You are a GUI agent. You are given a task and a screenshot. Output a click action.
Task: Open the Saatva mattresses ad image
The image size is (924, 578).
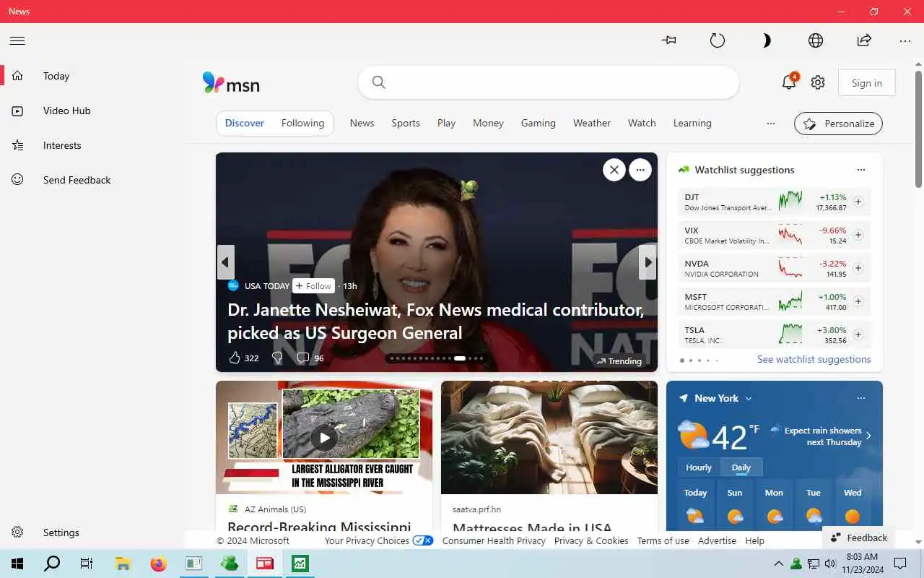(x=549, y=437)
